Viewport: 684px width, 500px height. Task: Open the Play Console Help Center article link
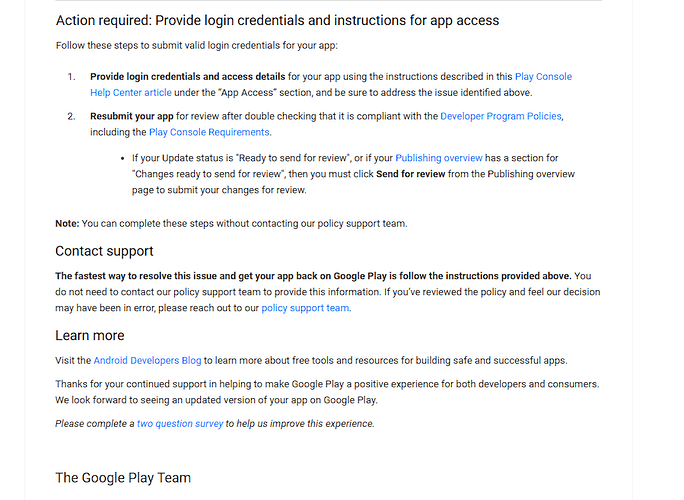click(543, 77)
